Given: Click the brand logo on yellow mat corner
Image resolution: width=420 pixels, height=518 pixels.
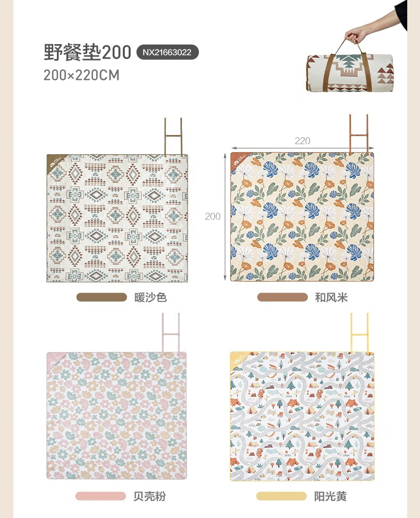Looking at the screenshot, I should (238, 360).
